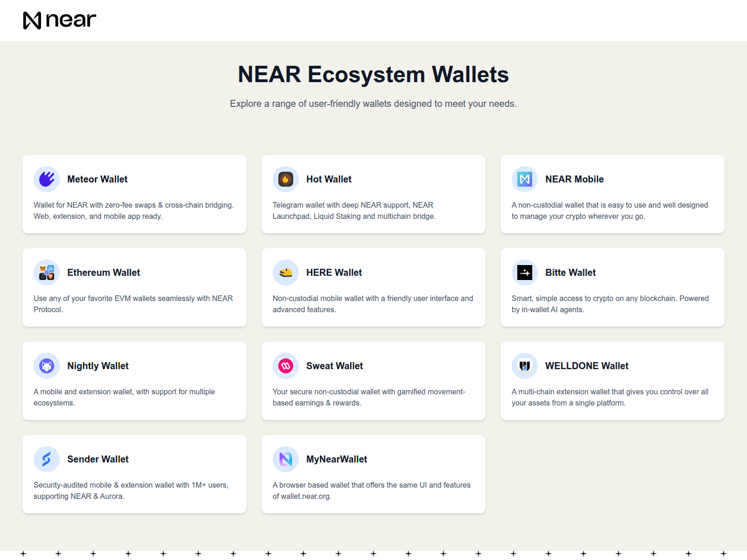747x560 pixels.
Task: Open the Bitte Wallet title link
Action: [x=571, y=273]
